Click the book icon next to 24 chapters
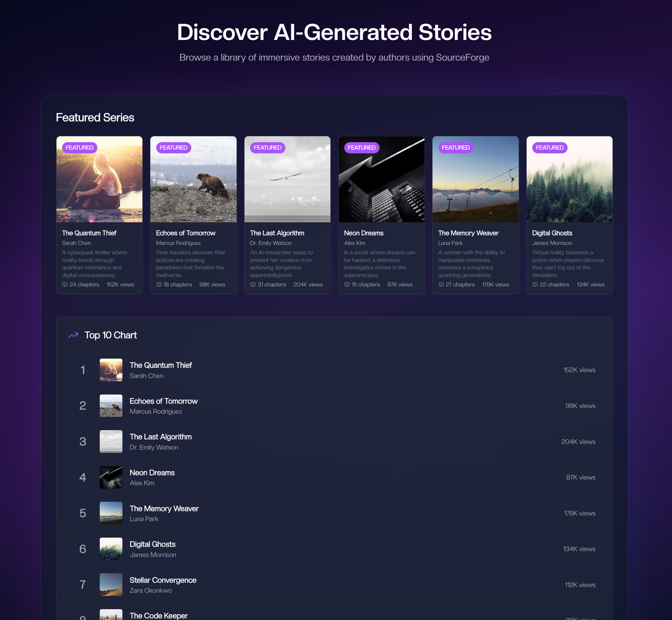The image size is (672, 620). [x=65, y=285]
